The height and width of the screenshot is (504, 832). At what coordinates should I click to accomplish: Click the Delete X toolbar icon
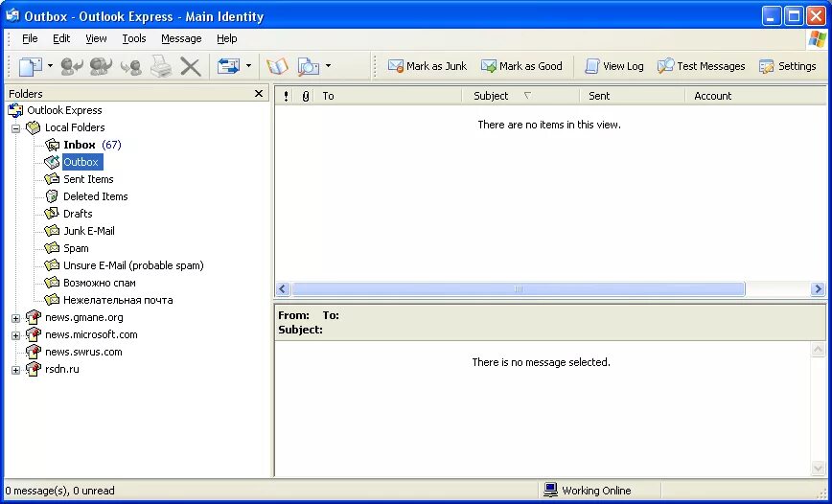click(190, 67)
